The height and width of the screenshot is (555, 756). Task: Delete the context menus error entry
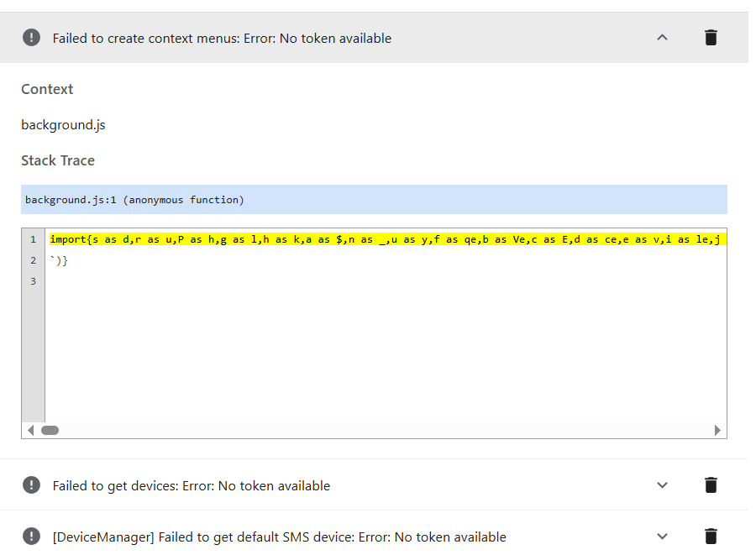pos(711,38)
